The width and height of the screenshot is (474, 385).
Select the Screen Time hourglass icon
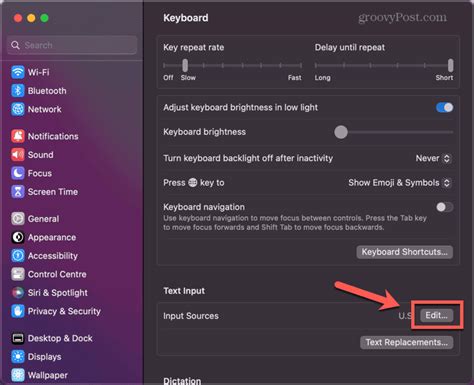point(18,192)
